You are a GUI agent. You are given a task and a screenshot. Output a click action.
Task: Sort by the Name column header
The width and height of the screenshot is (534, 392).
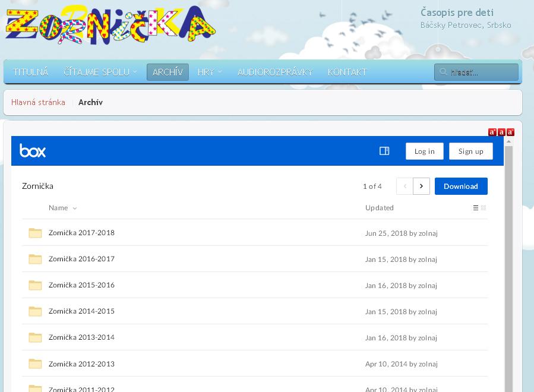tap(58, 208)
